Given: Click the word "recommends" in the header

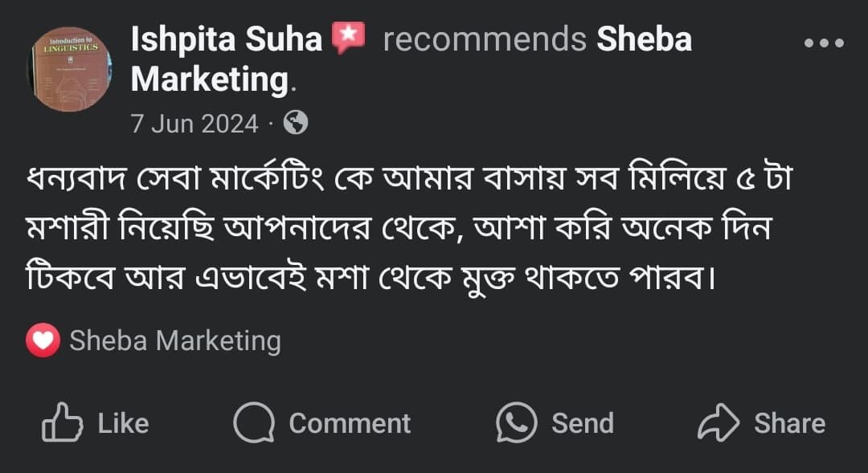Looking at the screenshot, I should [485, 39].
